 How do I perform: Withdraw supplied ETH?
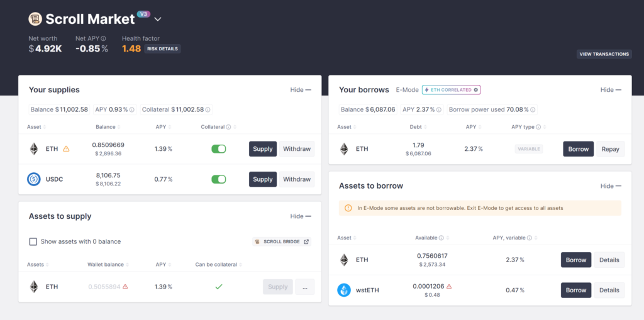coord(297,149)
